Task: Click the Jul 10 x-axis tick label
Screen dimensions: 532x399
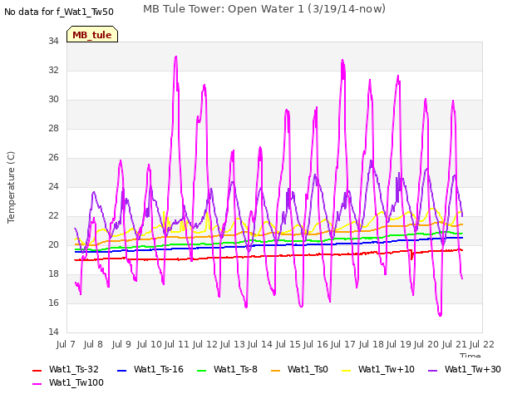Action: pyautogui.click(x=150, y=344)
